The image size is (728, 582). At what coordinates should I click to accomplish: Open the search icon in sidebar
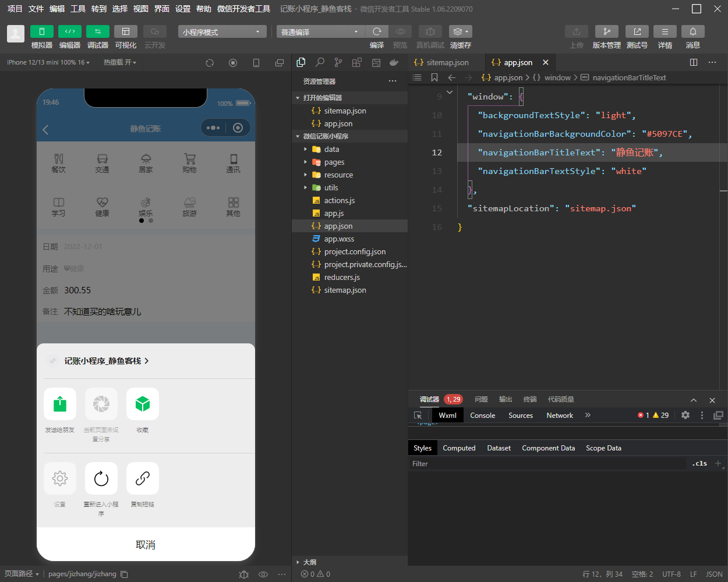[x=320, y=62]
